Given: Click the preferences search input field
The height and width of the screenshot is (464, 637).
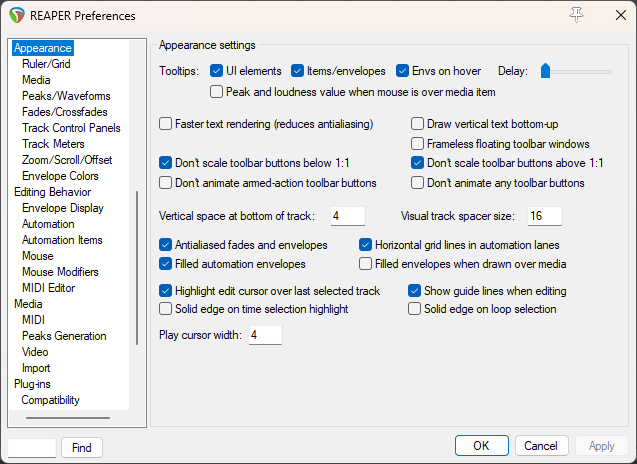Looking at the screenshot, I should pos(32,448).
